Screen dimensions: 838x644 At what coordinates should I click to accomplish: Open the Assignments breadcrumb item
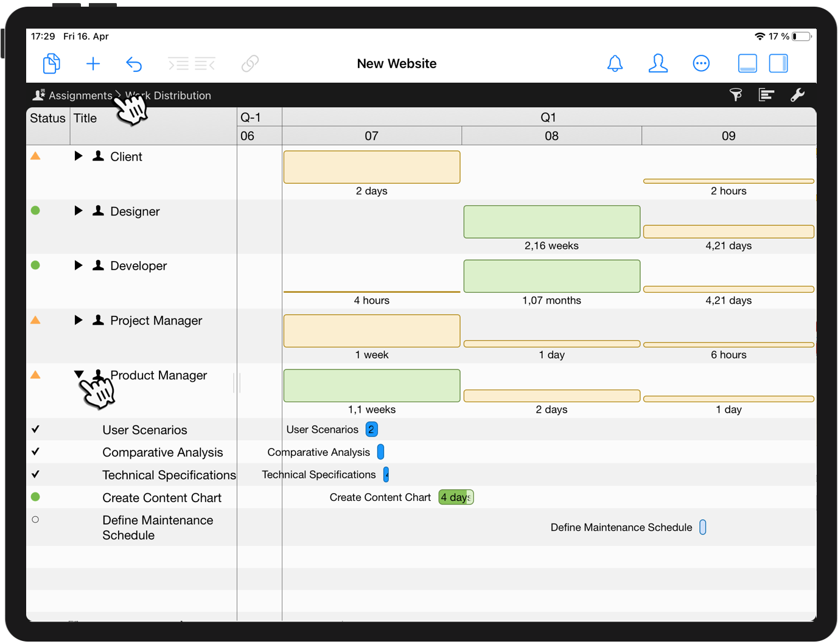tap(80, 95)
